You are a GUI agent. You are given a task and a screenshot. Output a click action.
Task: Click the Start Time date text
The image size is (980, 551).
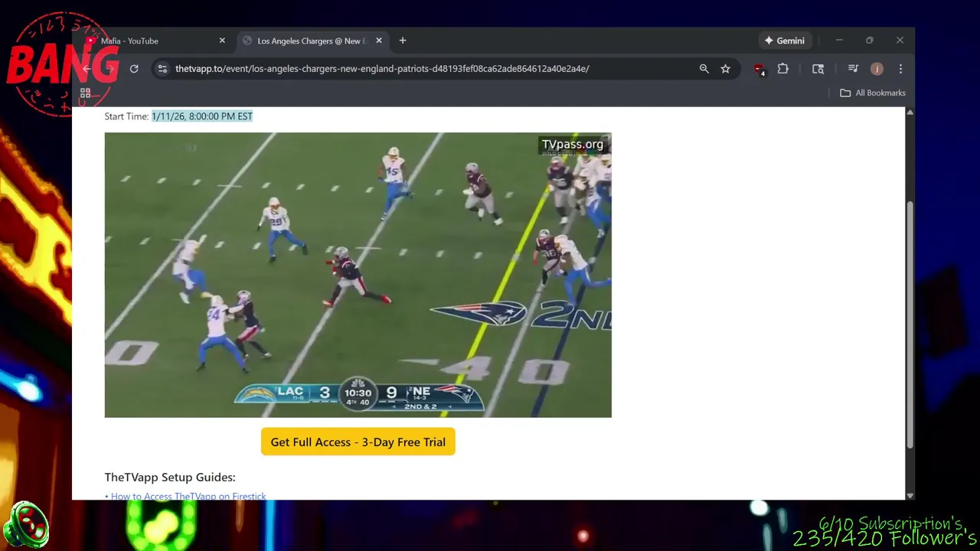coord(202,116)
